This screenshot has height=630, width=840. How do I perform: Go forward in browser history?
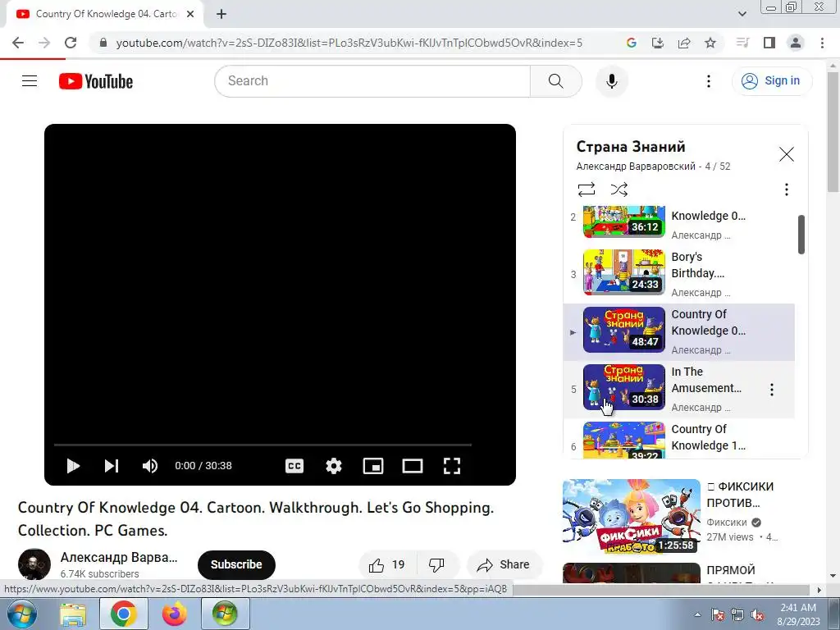44,43
